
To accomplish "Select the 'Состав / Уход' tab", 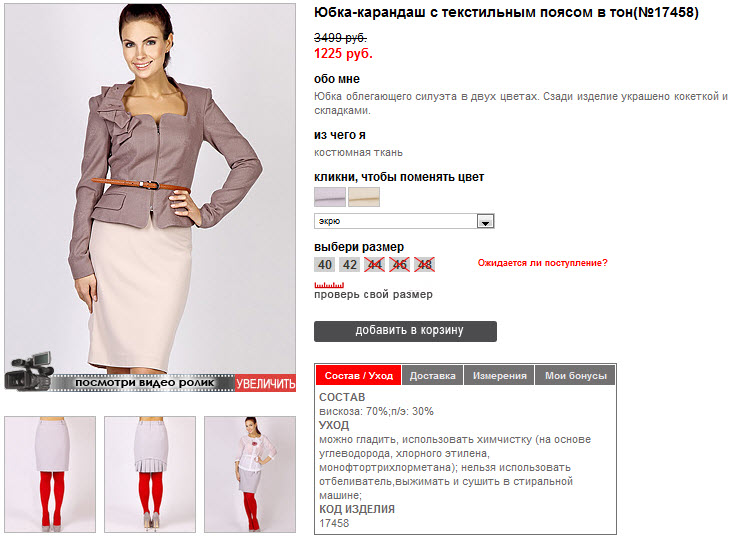I will pos(359,376).
